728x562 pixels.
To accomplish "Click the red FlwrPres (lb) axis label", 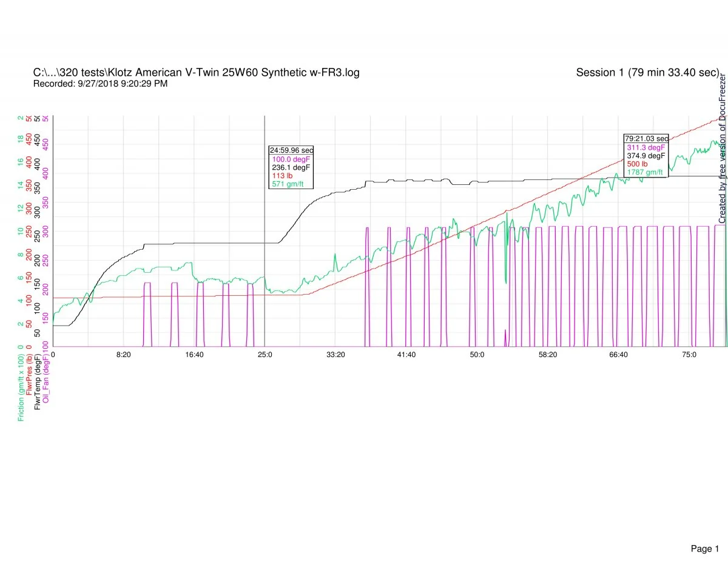I will pos(30,380).
